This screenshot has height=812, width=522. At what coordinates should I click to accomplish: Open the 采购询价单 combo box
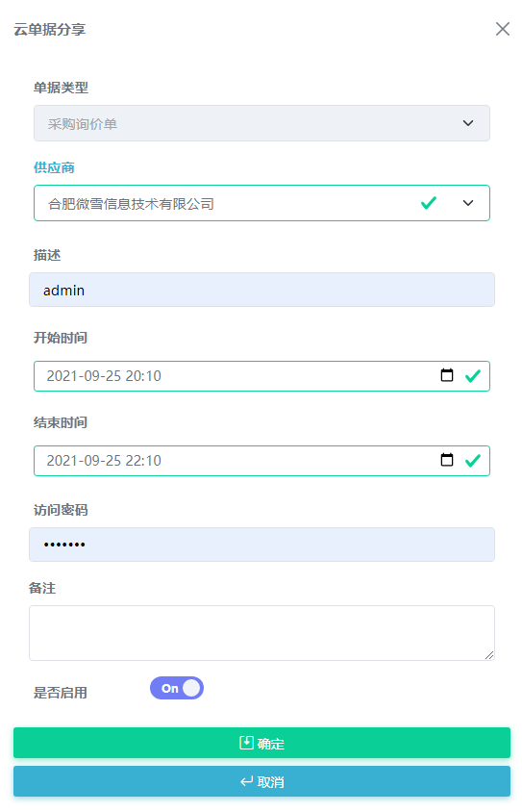[x=261, y=123]
